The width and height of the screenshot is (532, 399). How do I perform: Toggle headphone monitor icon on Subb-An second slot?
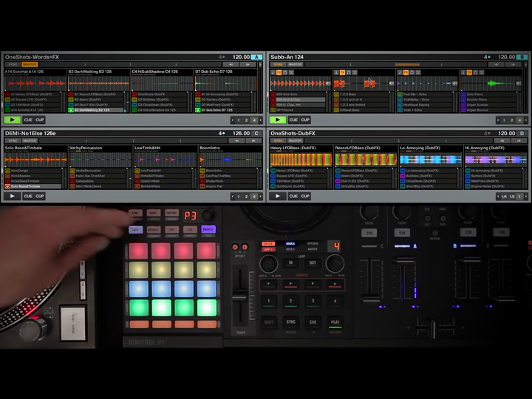349,73
